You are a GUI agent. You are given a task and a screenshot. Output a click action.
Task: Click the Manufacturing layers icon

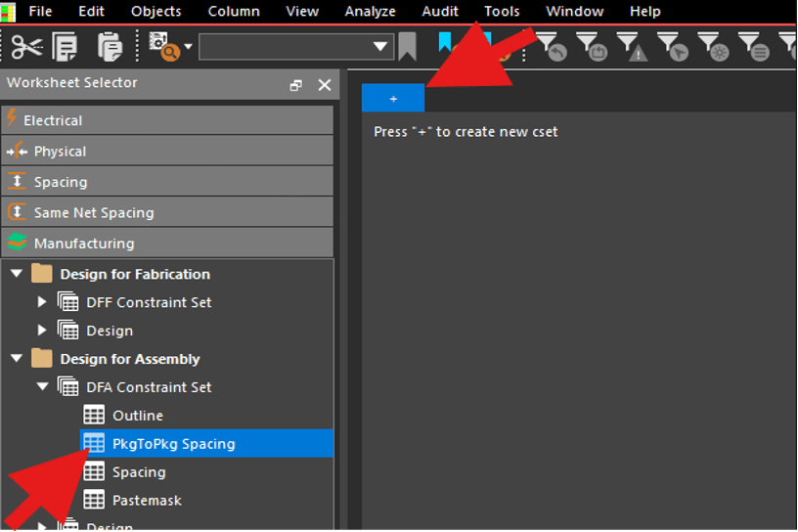(x=17, y=243)
